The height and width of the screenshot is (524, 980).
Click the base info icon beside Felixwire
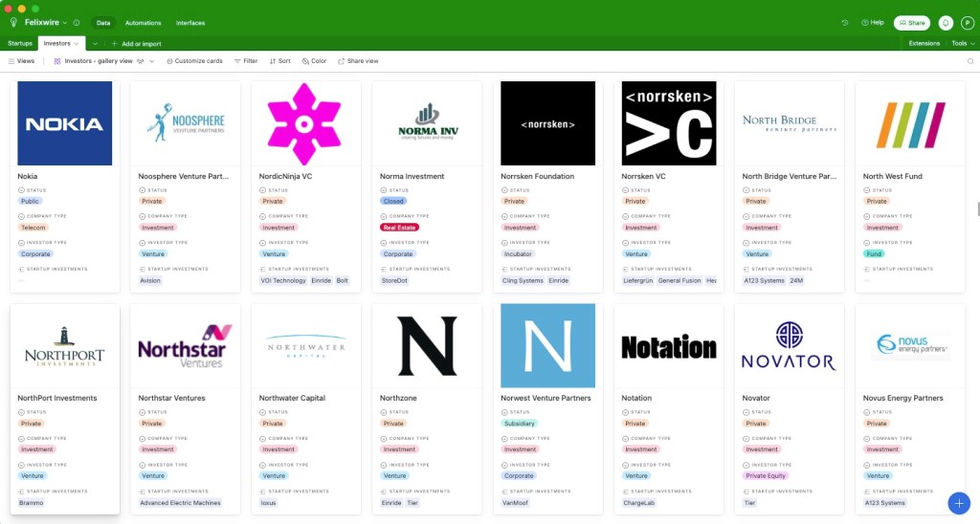click(x=77, y=22)
